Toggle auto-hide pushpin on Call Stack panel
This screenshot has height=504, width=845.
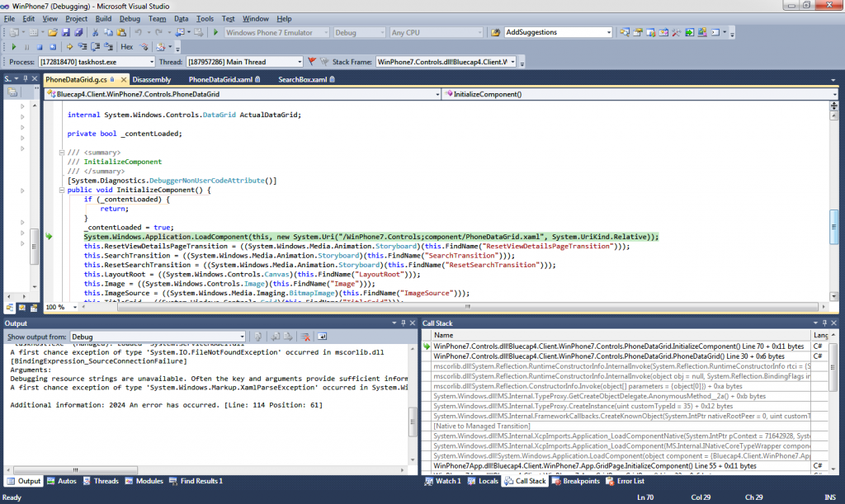point(824,323)
